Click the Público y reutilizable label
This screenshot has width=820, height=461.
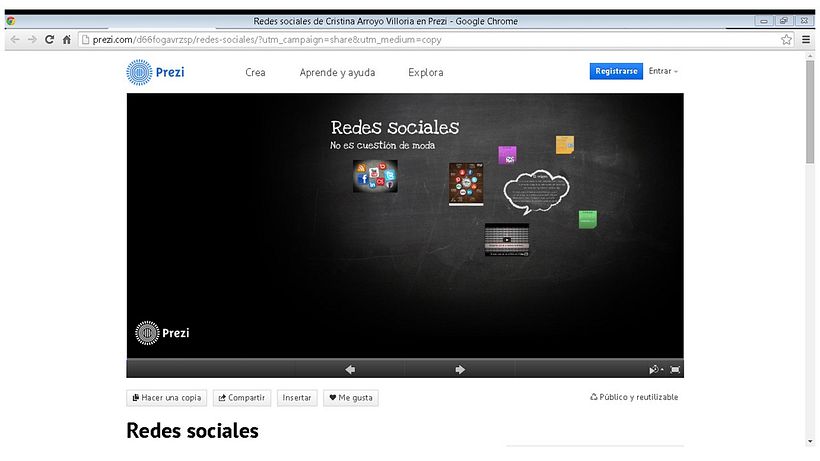point(634,397)
